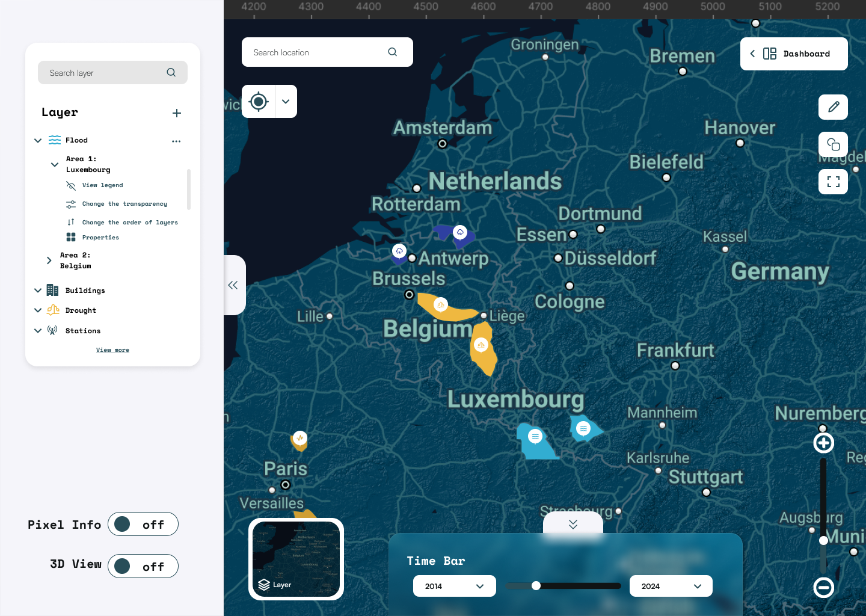The width and height of the screenshot is (866, 616).
Task: Open the shapes drawing tool
Action: click(834, 144)
